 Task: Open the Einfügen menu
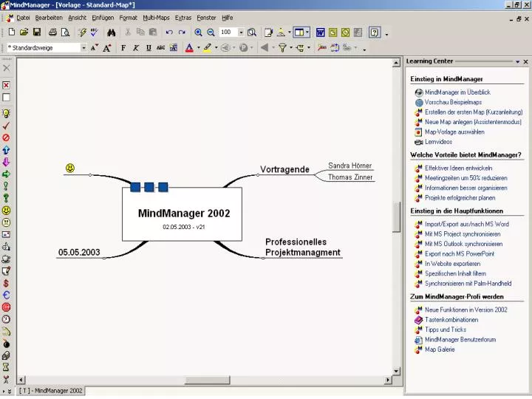[103, 18]
